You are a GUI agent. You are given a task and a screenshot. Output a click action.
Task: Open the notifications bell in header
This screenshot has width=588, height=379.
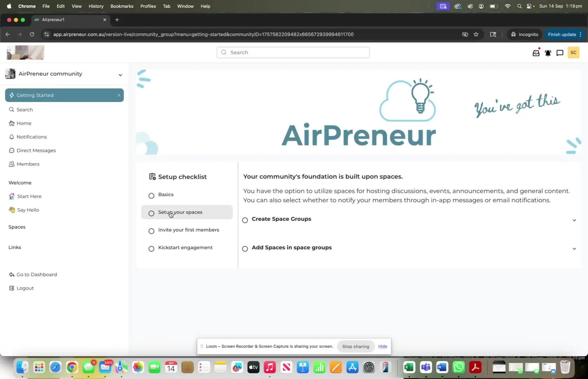click(548, 53)
